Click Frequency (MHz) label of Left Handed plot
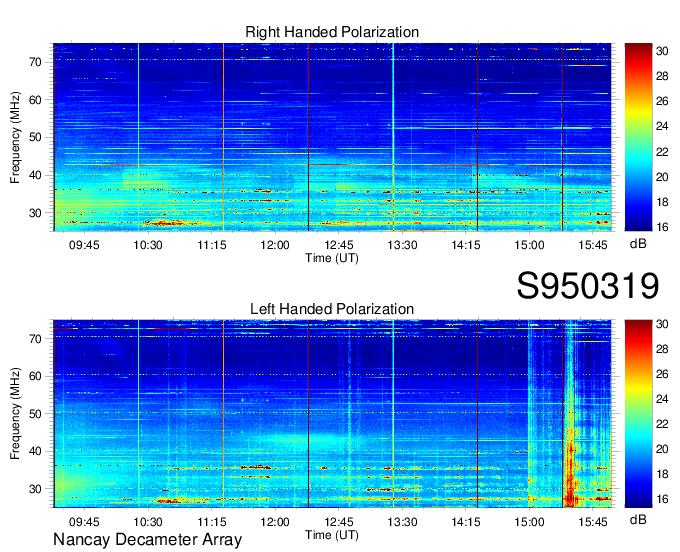Viewport: 680px width, 552px height. [x=15, y=414]
